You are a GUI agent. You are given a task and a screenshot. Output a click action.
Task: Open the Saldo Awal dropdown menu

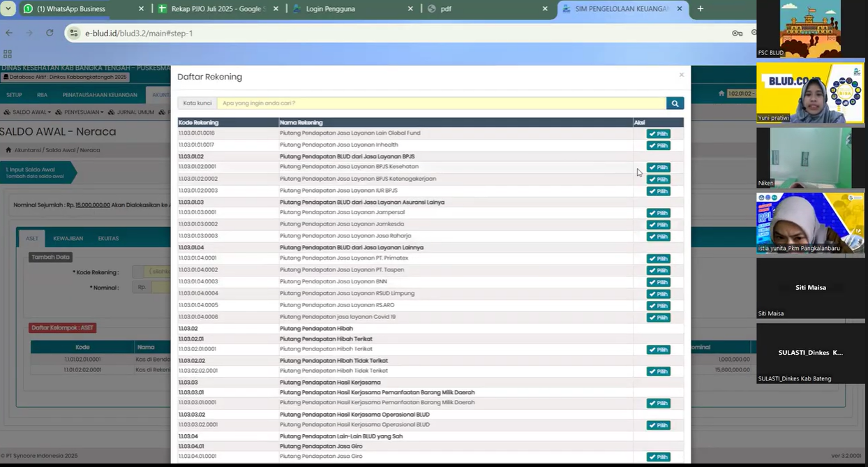click(29, 112)
